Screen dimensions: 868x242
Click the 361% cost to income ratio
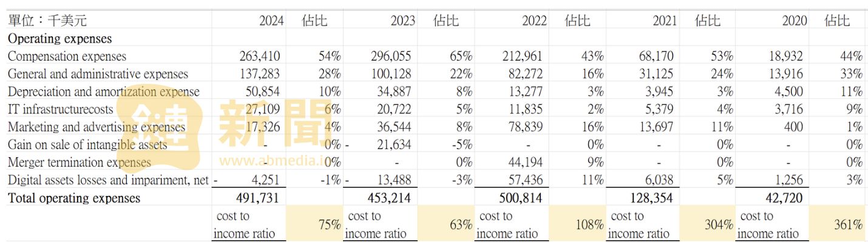[x=848, y=224]
